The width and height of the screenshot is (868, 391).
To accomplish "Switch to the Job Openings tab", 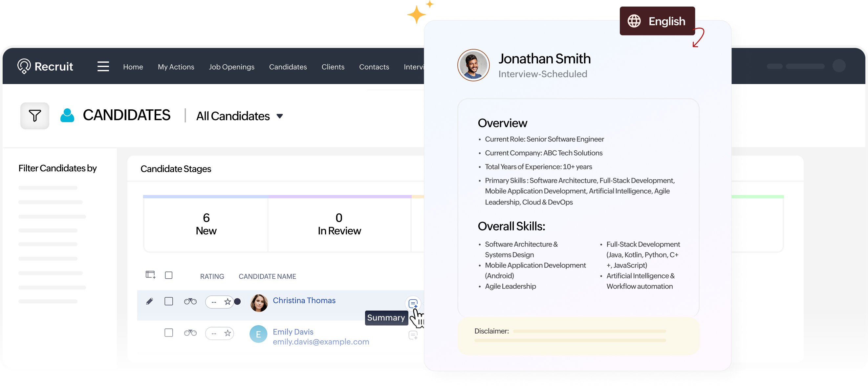I will coord(231,67).
